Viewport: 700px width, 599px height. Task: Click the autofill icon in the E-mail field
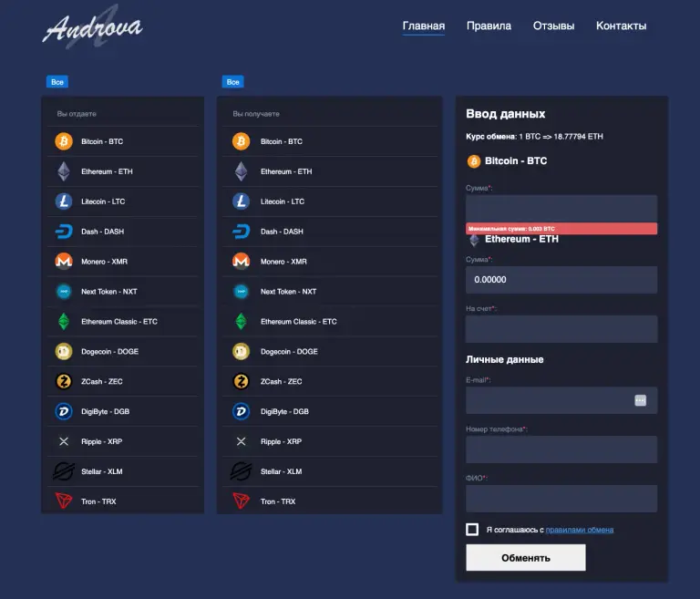coord(640,400)
